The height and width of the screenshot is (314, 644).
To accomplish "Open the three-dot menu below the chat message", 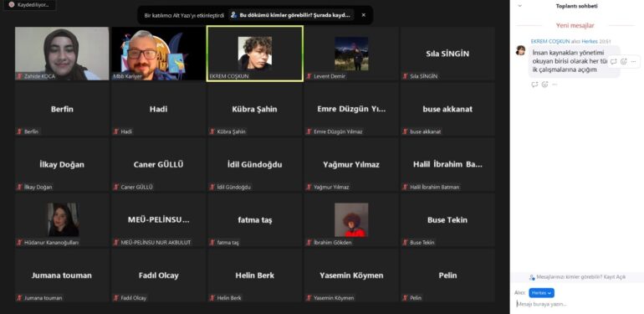I will [555, 85].
